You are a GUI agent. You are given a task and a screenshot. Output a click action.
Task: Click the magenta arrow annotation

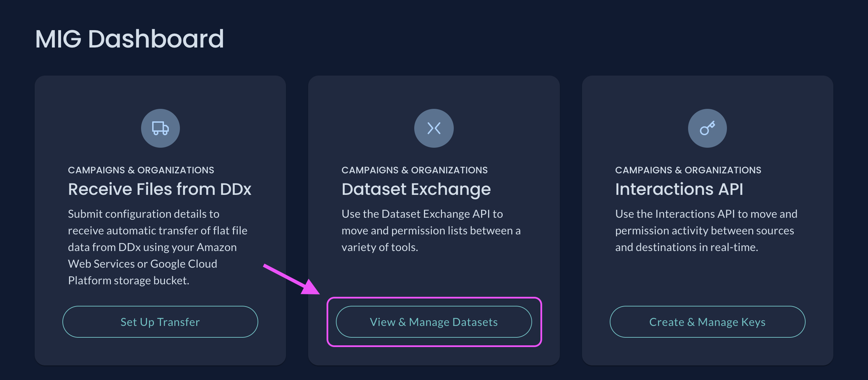pyautogui.click(x=290, y=279)
